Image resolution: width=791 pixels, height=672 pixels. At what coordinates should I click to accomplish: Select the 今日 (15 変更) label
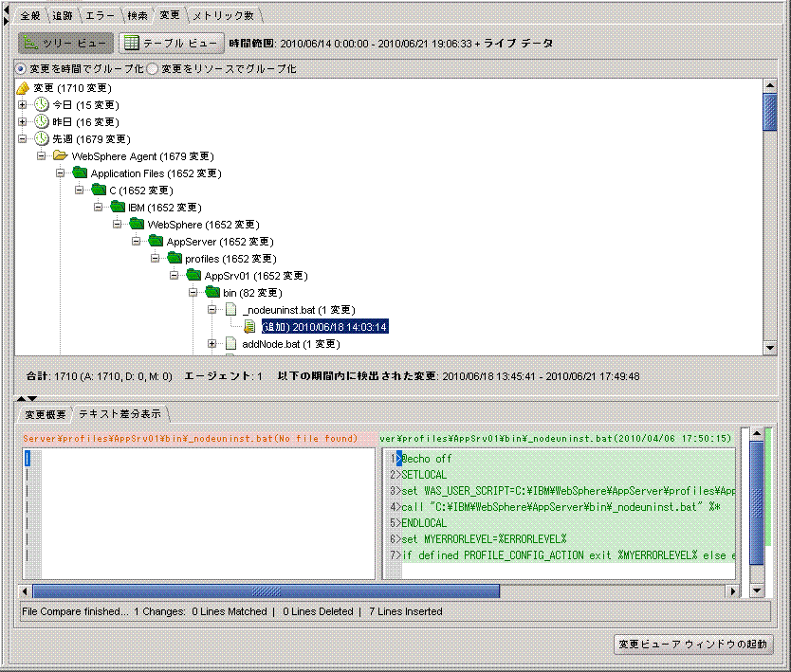click(85, 105)
